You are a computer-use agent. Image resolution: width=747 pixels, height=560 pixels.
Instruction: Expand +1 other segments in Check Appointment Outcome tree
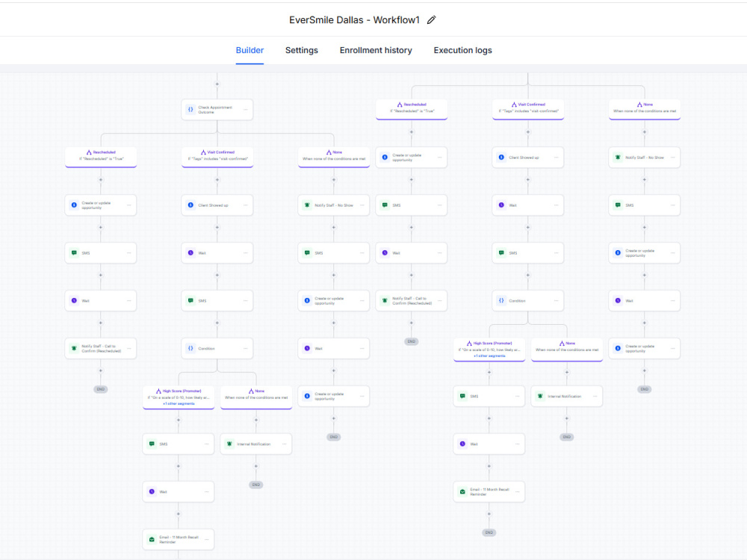pos(179,404)
